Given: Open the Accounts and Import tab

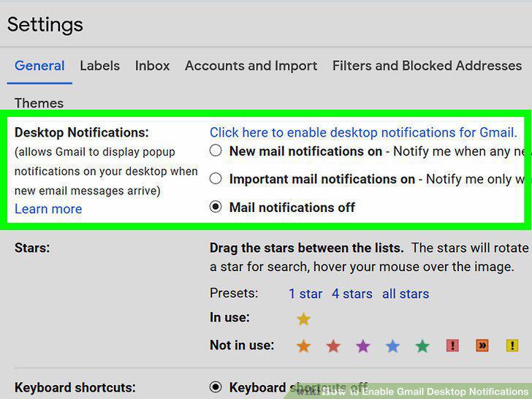Looking at the screenshot, I should (x=251, y=66).
